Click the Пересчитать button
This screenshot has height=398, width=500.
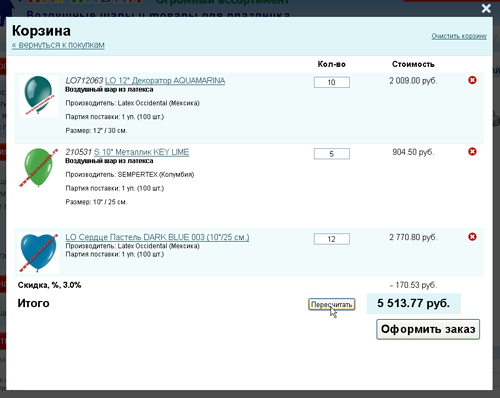click(x=332, y=304)
